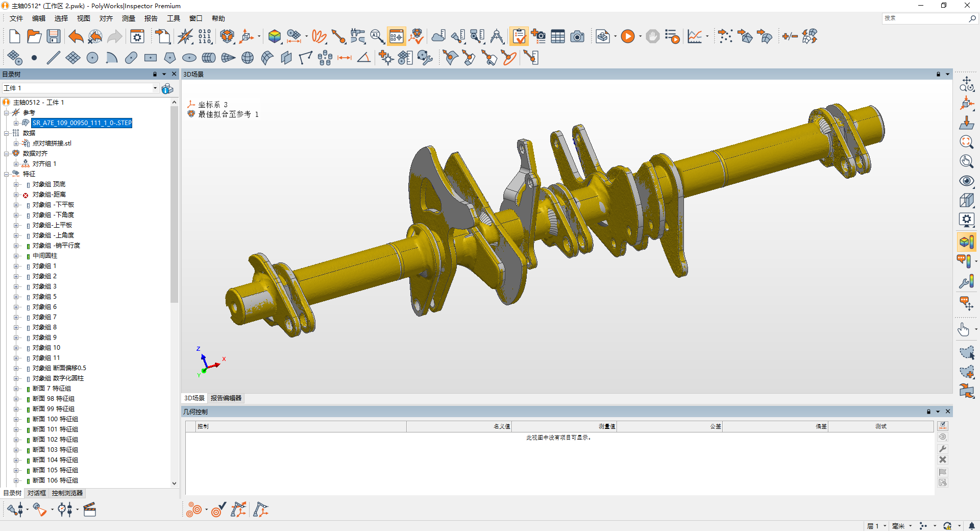This screenshot has width=980, height=531.
Task: Create a line feature with the line icon
Action: (53, 58)
